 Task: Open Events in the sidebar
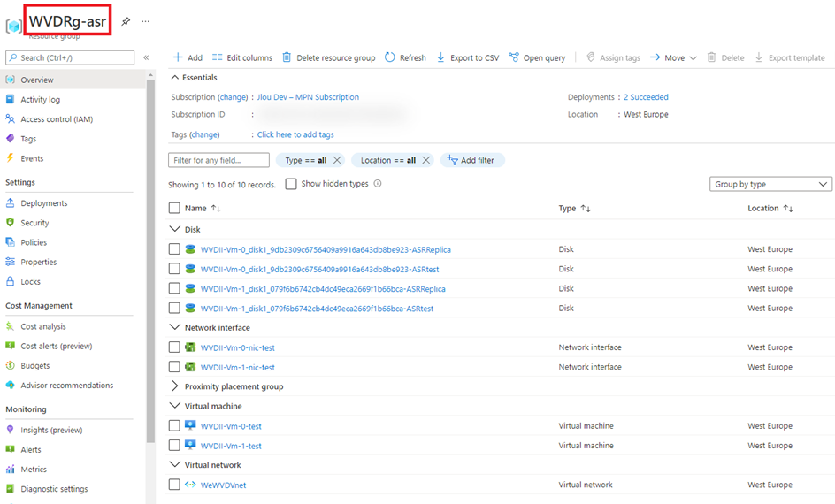click(32, 158)
